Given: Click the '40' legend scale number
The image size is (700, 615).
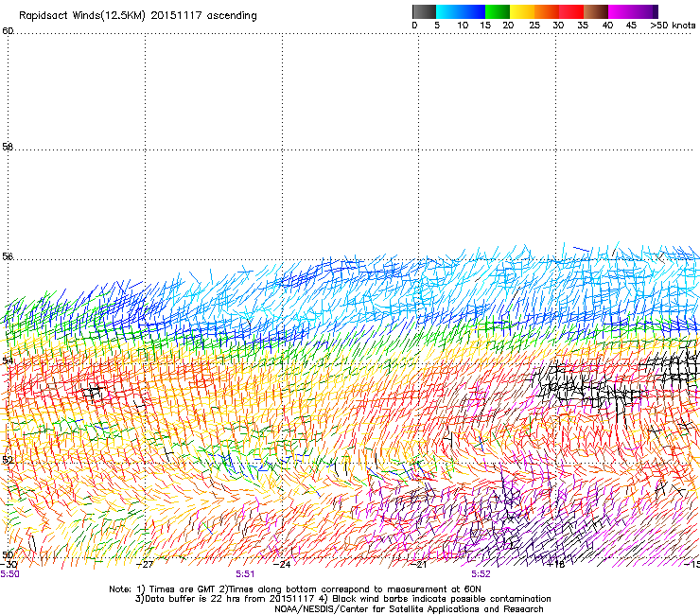Looking at the screenshot, I should 607,26.
